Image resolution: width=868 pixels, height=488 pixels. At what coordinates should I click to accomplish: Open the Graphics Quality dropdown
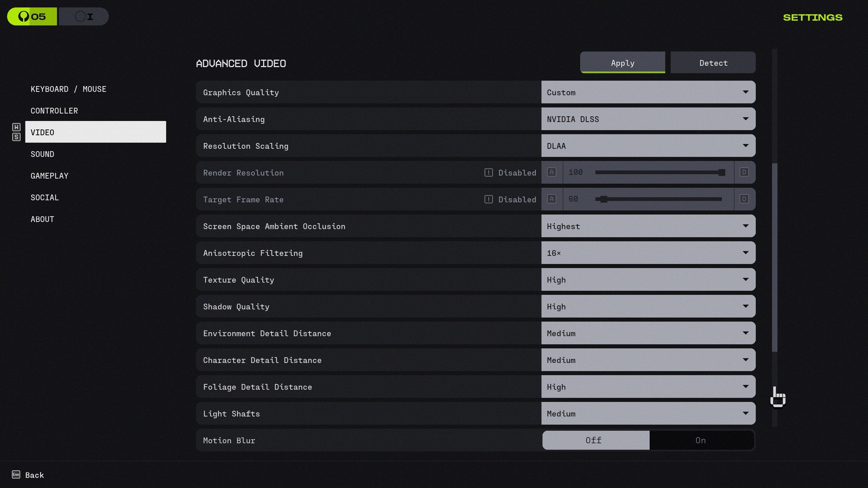pyautogui.click(x=648, y=92)
